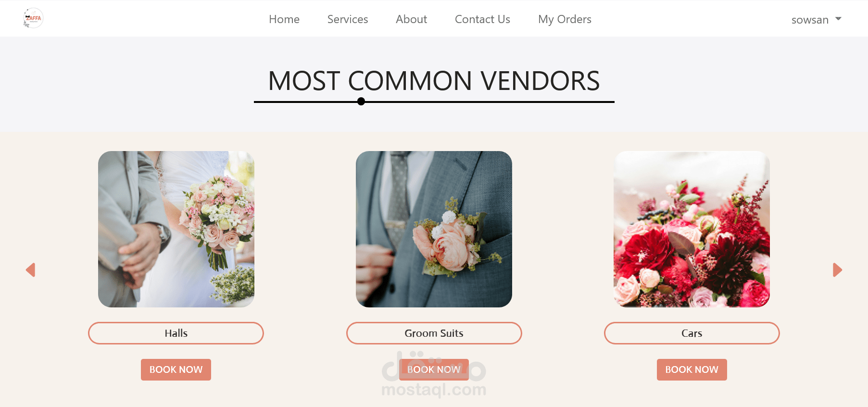Open the Services menu item
Viewport: 868px width, 407px height.
[x=348, y=19]
